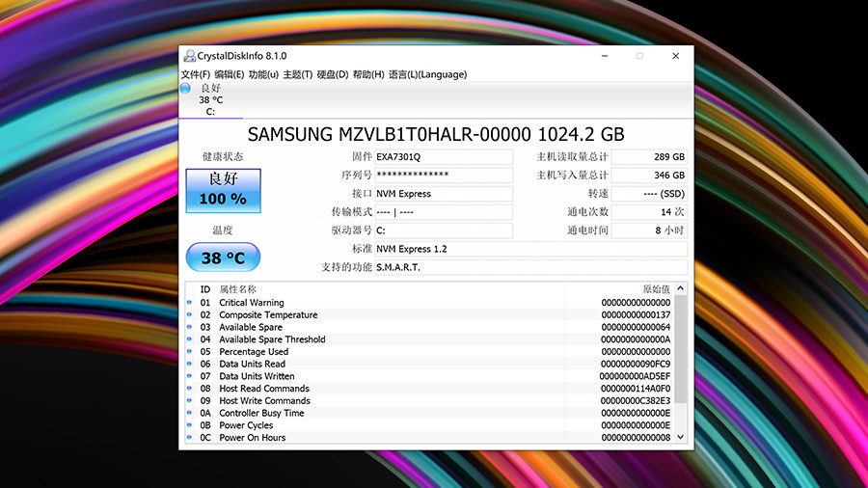
Task: Select the Available Spare Threshold row
Action: click(x=429, y=339)
